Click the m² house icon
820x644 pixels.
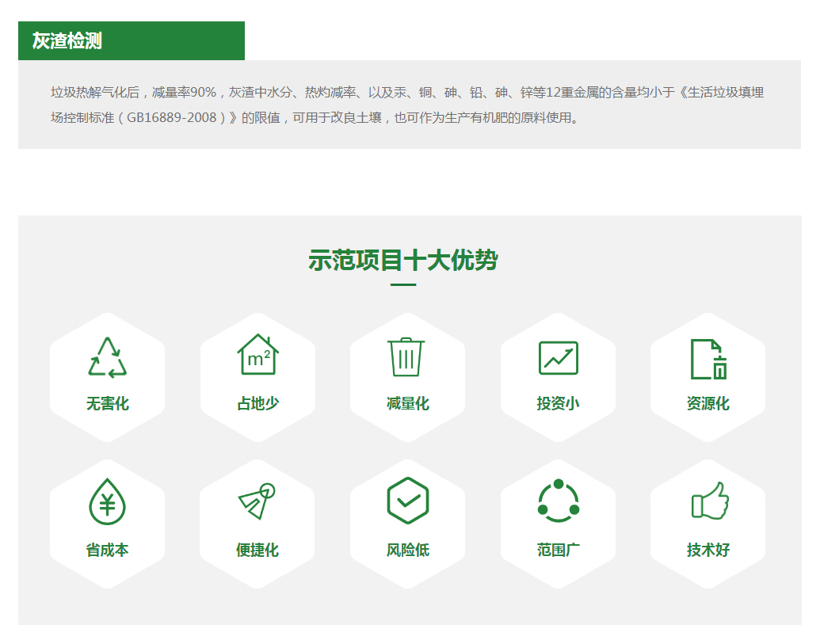pos(257,355)
